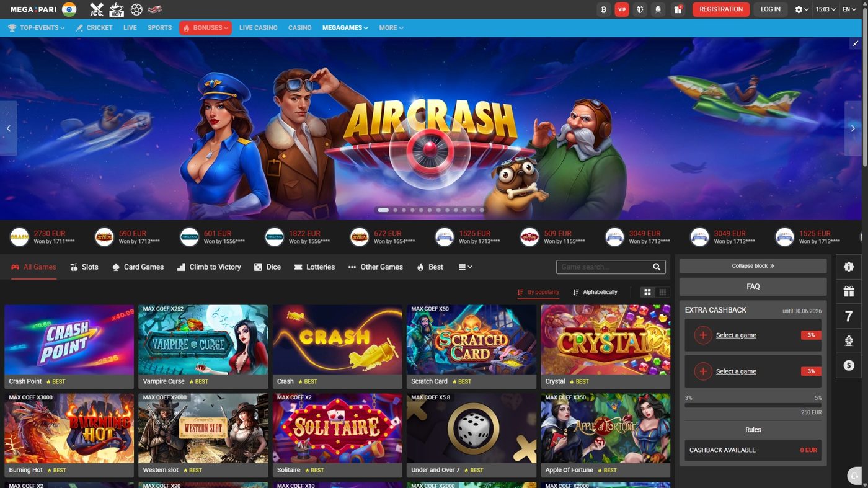Image resolution: width=868 pixels, height=488 pixels.
Task: Click the second Select a game link
Action: tap(736, 371)
